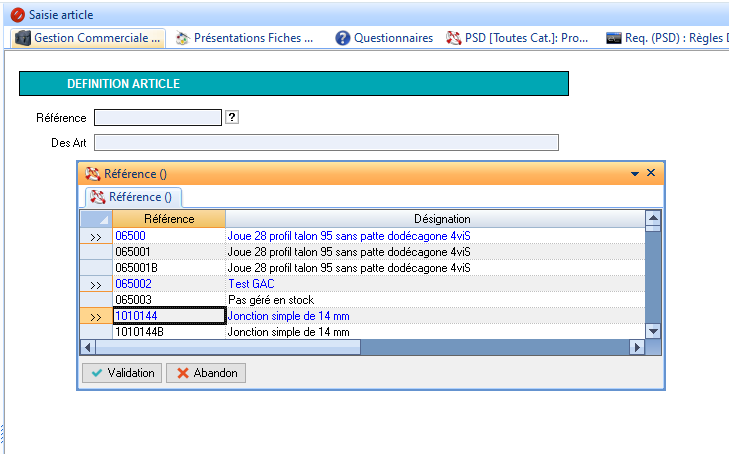Screen dimensions: 729x454
Task: Expand row 1010144 with the >> marker
Action: tap(96, 316)
